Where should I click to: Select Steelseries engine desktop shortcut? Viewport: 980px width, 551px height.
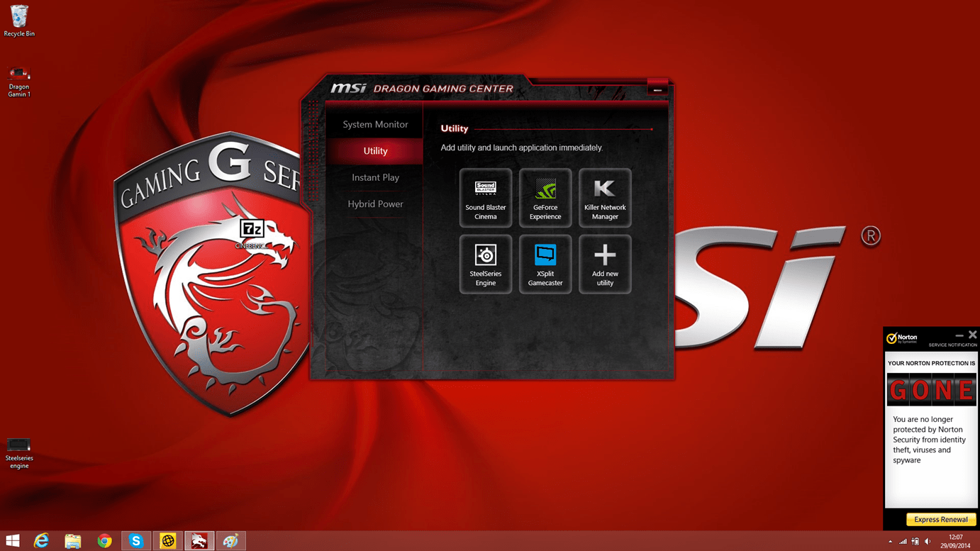[x=19, y=452]
